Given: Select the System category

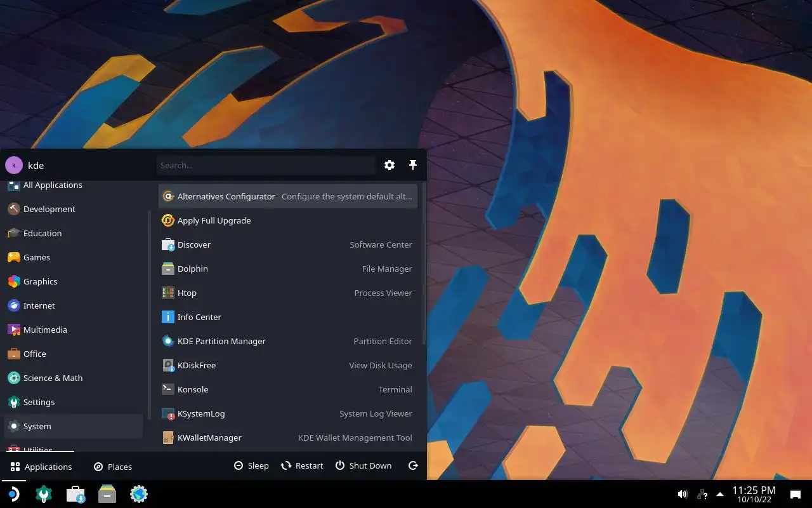Looking at the screenshot, I should pos(74,426).
